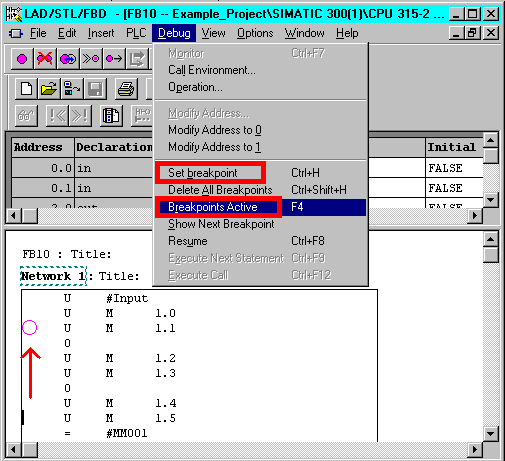Choose Operation... from Debug menu
This screenshot has height=461, width=505.
coord(261,87)
